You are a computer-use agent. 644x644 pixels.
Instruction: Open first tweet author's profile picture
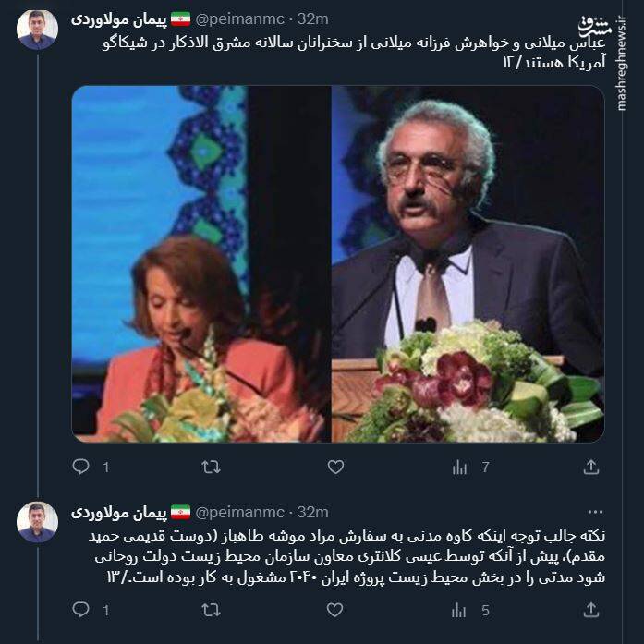coord(37,30)
